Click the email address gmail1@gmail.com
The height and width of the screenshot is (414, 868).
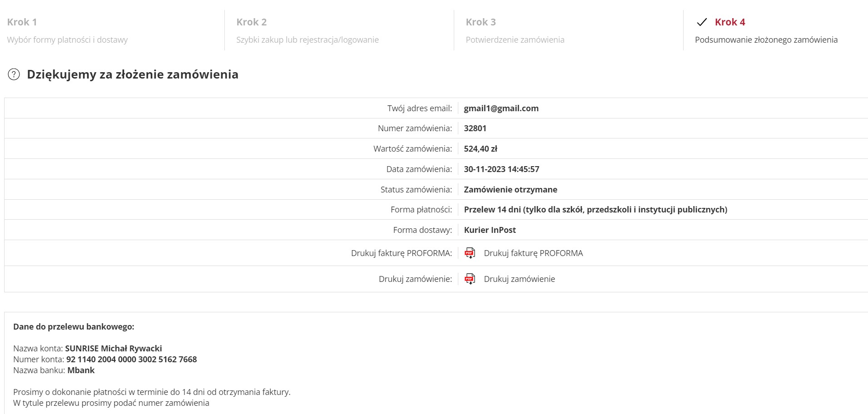501,108
